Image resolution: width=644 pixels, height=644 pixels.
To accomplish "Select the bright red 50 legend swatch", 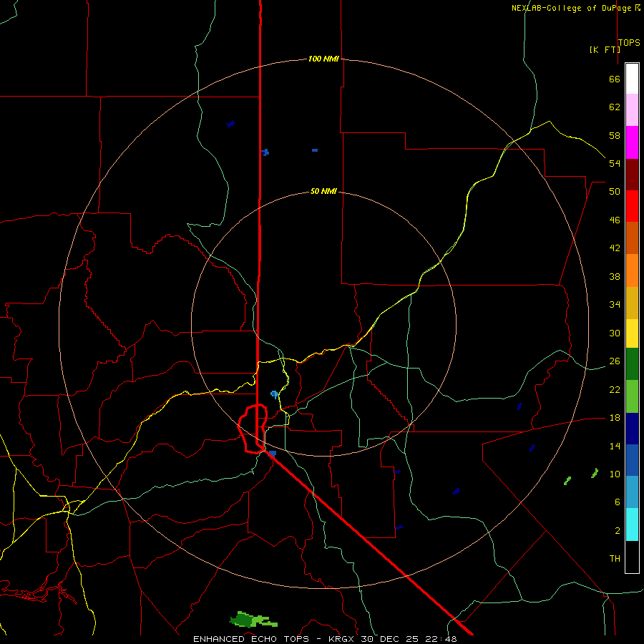I will (x=632, y=206).
